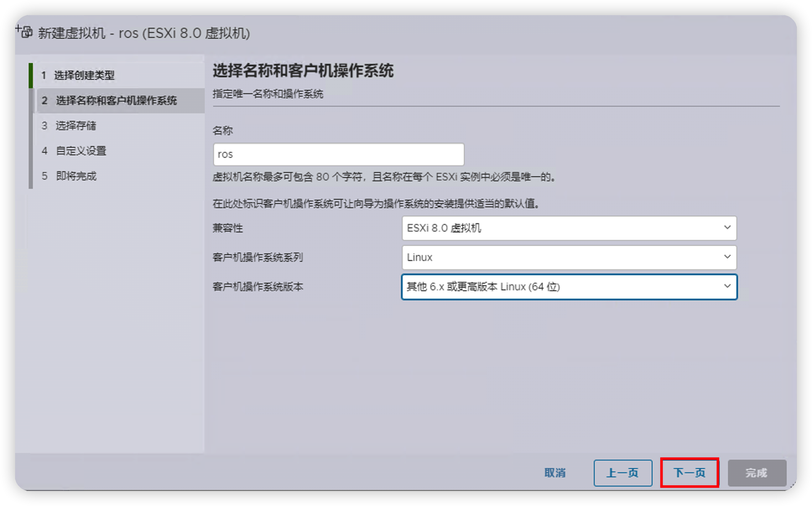
Task: Click the new virtual machine icon in title
Action: pyautogui.click(x=25, y=31)
